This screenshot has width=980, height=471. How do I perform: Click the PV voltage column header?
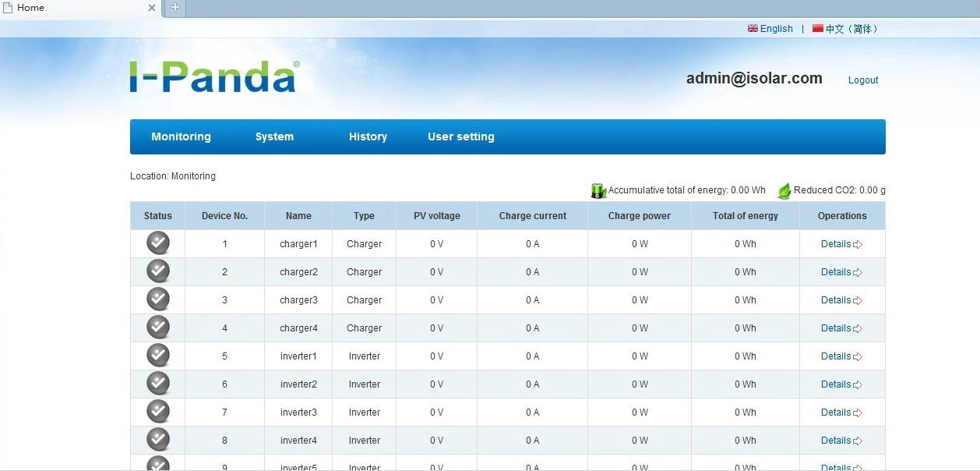pos(437,216)
